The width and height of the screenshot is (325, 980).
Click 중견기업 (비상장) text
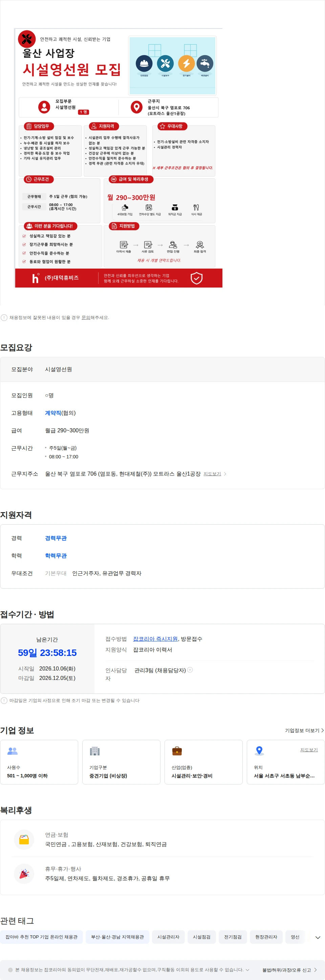click(108, 776)
